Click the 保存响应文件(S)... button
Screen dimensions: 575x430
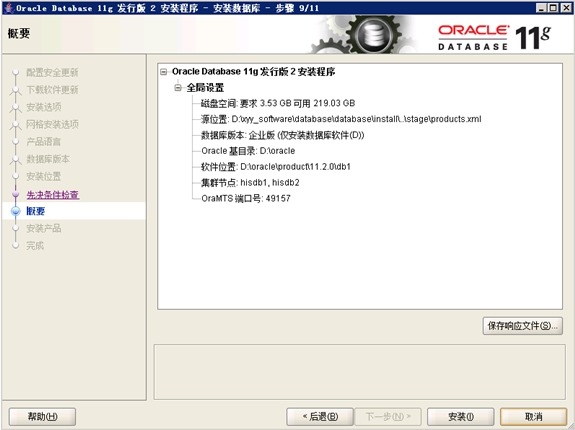pos(523,326)
